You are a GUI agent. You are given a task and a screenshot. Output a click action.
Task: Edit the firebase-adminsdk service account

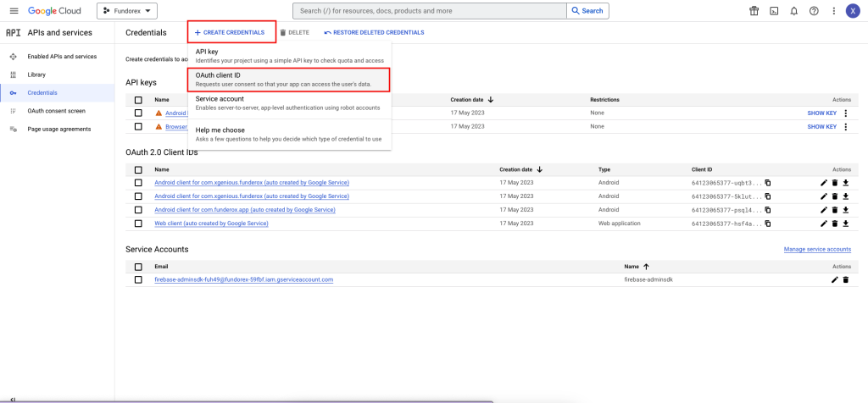[x=835, y=279]
